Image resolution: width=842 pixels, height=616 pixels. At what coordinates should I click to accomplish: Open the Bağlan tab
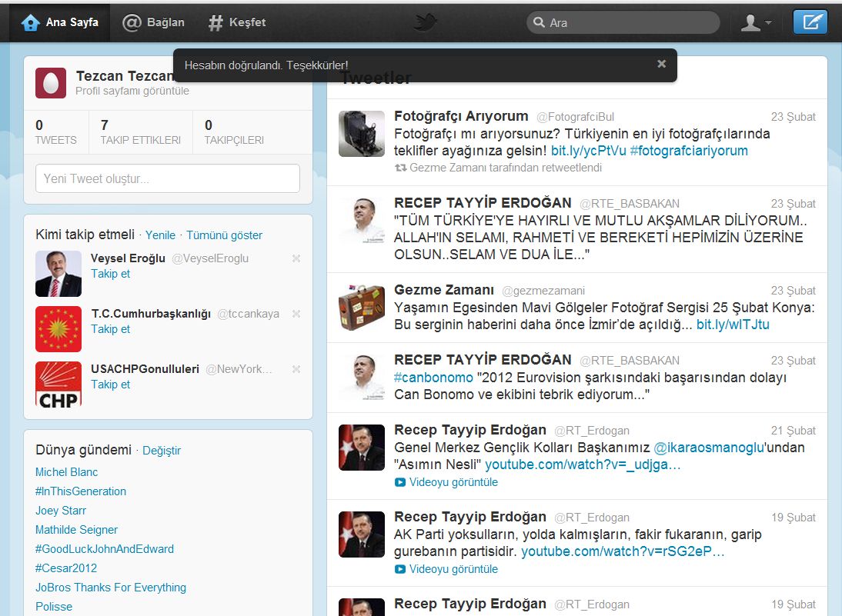(x=154, y=22)
